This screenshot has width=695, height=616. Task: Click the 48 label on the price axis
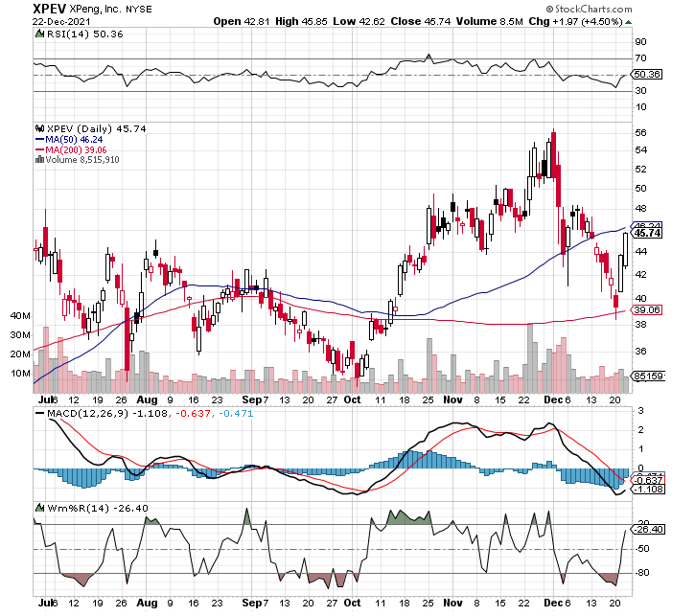tap(640, 208)
